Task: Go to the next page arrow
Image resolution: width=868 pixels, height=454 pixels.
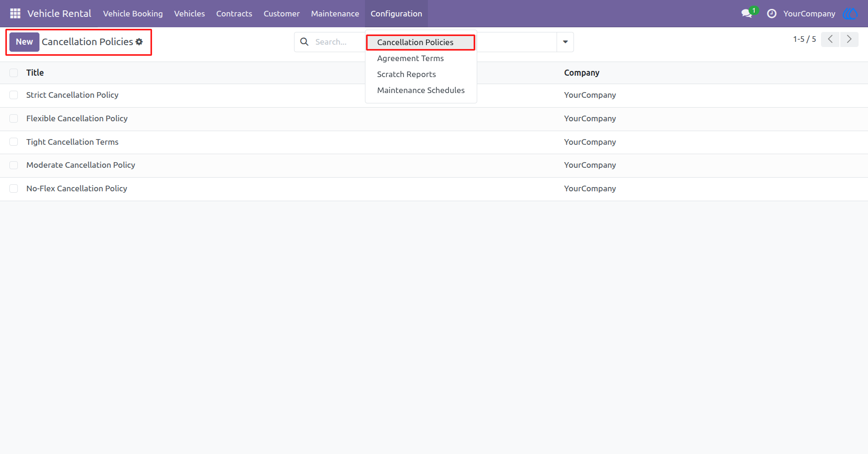Action: (849, 39)
